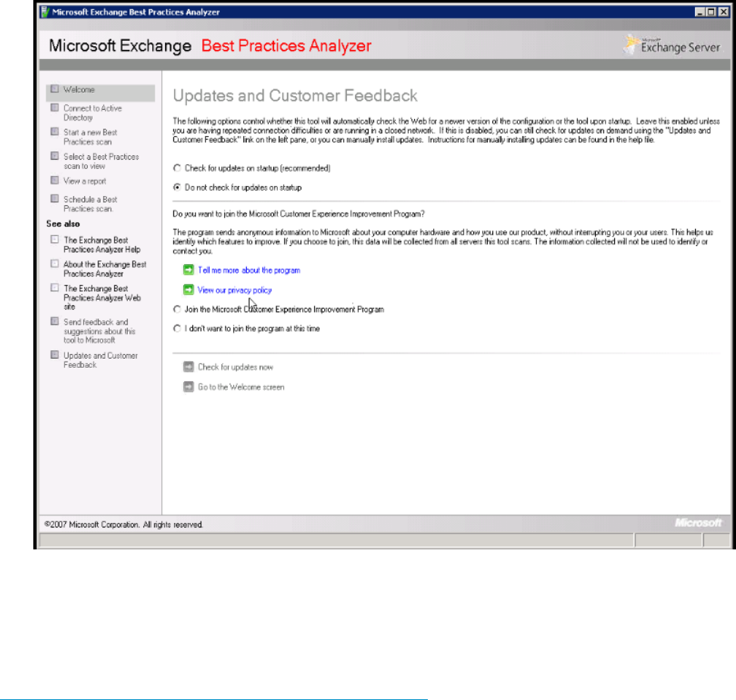Click Go to the Welcome screen

point(241,387)
